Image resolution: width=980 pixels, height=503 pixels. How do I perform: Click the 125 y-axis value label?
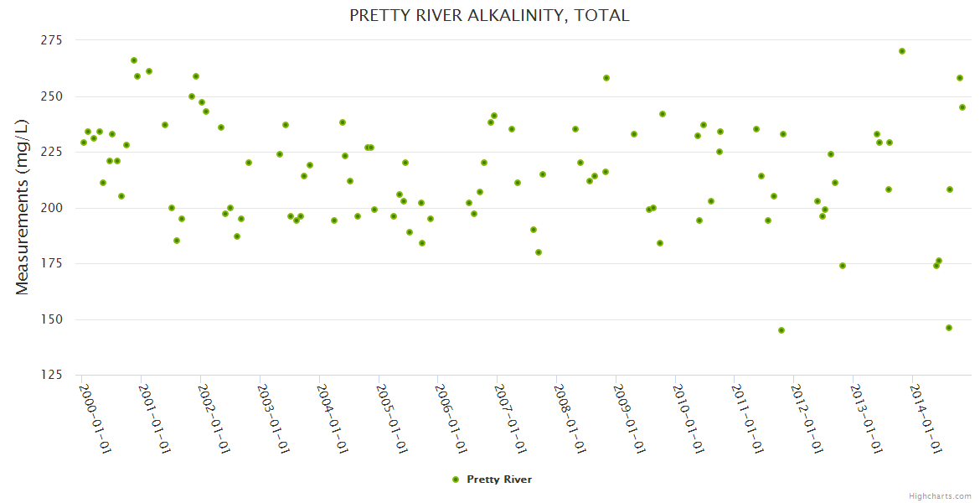[x=54, y=375]
